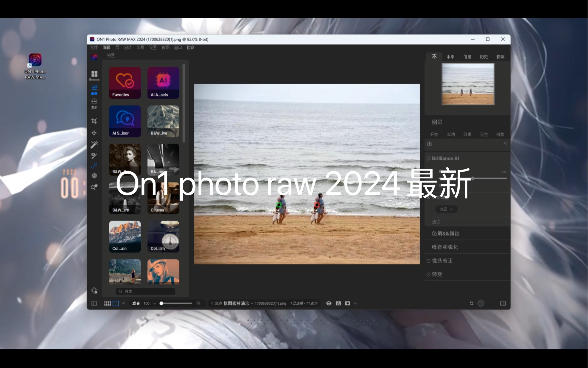
Task: Click the 适合 fit zoom button
Action: point(136,303)
